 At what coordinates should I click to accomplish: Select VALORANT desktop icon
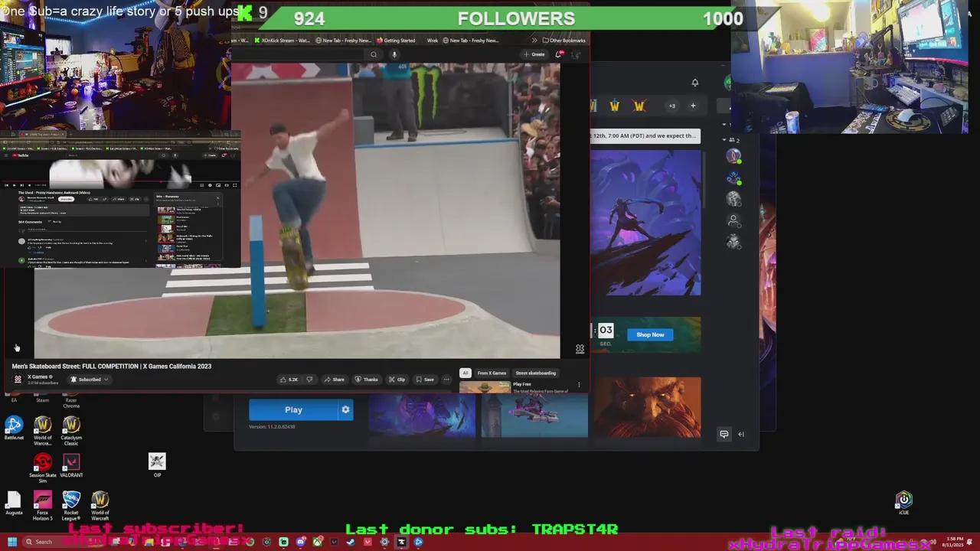click(71, 465)
